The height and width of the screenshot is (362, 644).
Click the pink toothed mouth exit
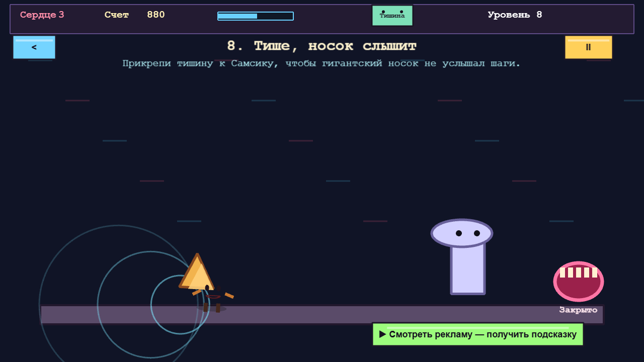(x=579, y=281)
